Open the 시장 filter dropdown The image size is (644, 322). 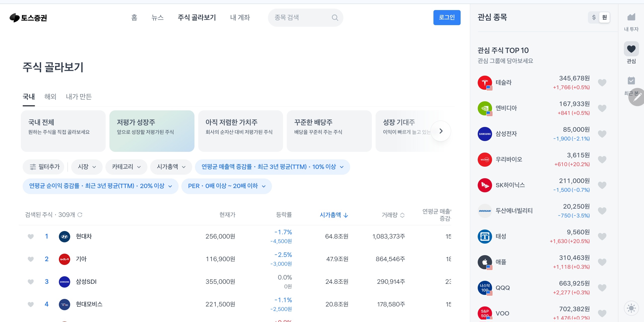pyautogui.click(x=87, y=167)
